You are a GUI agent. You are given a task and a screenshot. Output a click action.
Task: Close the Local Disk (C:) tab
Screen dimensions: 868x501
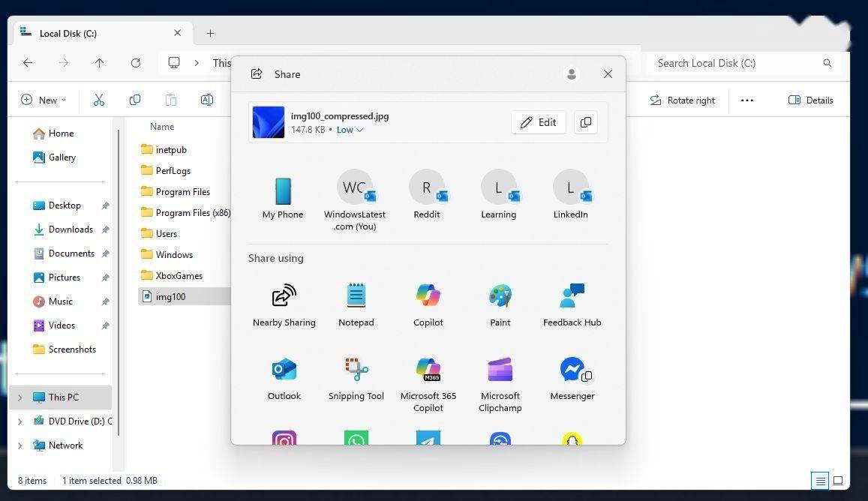click(177, 33)
